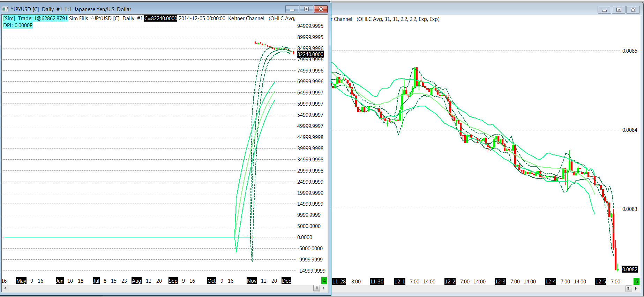Click the '(OHLC Avg, 31, 31, 2.2, 2.2, Exp, Exp)' study settings text
The image size is (644, 297).
pos(398,19)
